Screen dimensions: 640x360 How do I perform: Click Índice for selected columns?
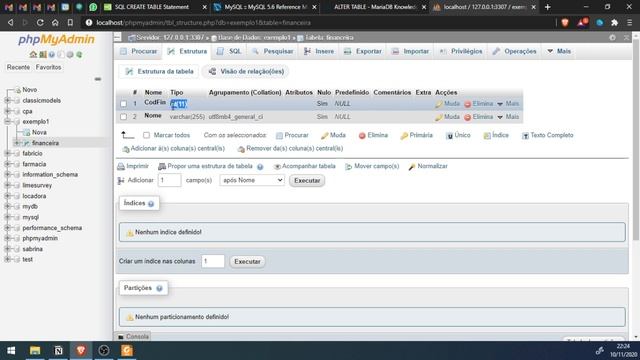coord(496,135)
